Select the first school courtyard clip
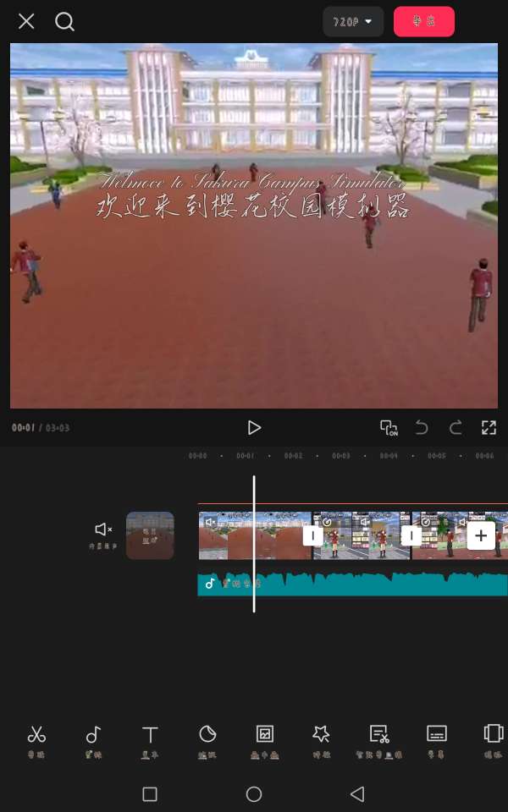 click(254, 535)
